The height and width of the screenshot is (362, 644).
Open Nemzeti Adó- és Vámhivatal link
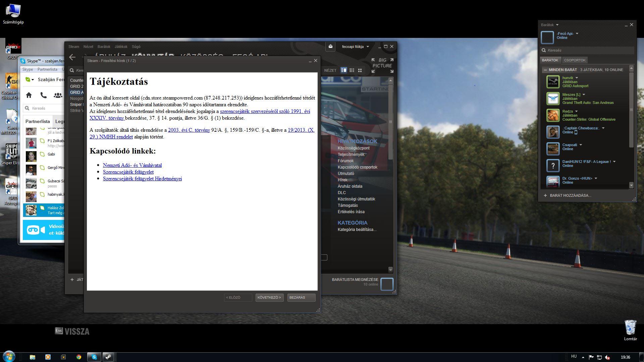pyautogui.click(x=132, y=165)
